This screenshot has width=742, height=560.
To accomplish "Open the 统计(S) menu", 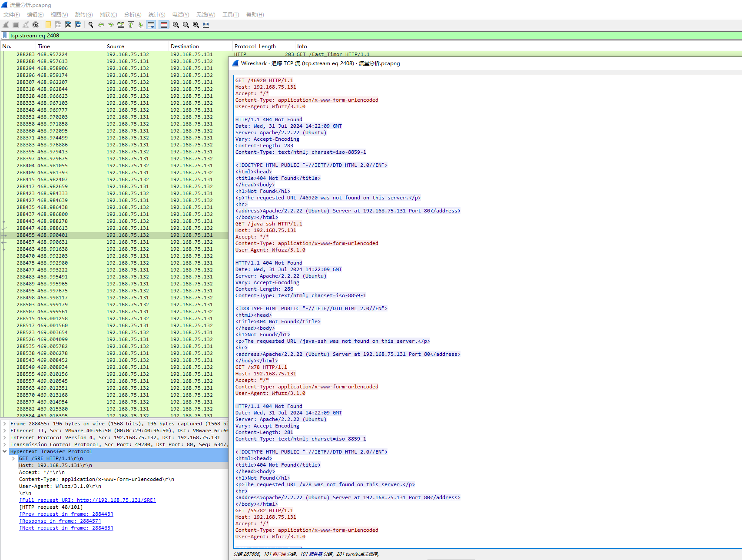I will pos(157,15).
